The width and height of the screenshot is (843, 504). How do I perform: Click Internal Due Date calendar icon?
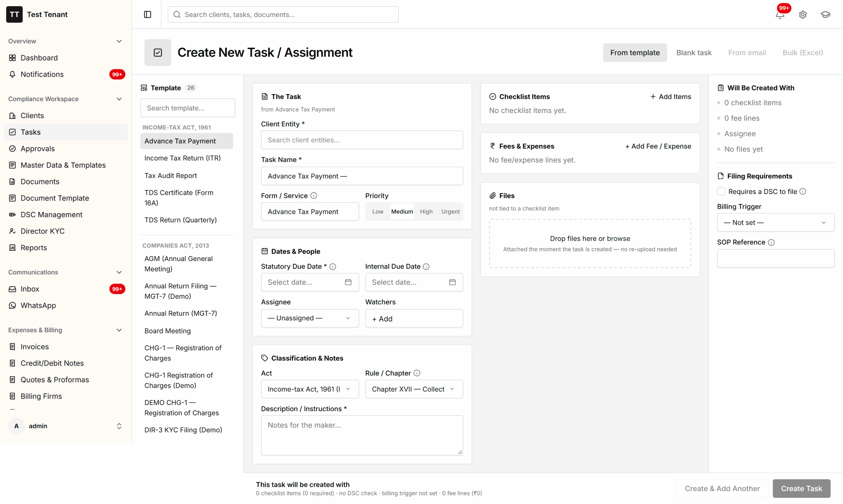[452, 282]
